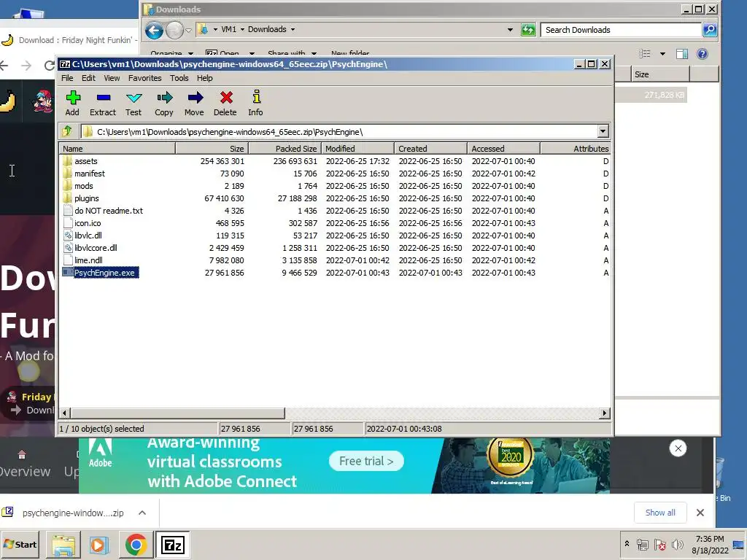The image size is (747, 560).
Task: Click the horizontal scrollbar's left arrow
Action: tap(65, 413)
